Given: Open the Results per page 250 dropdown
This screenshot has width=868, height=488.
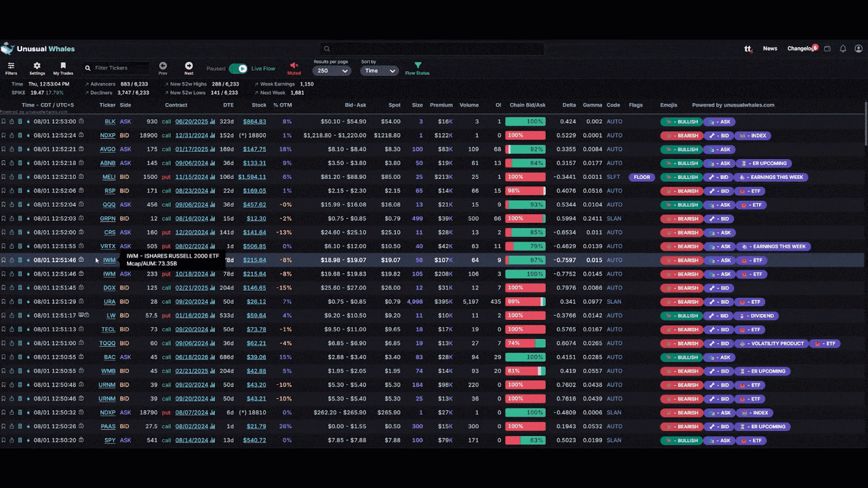Looking at the screenshot, I should click(x=331, y=70).
